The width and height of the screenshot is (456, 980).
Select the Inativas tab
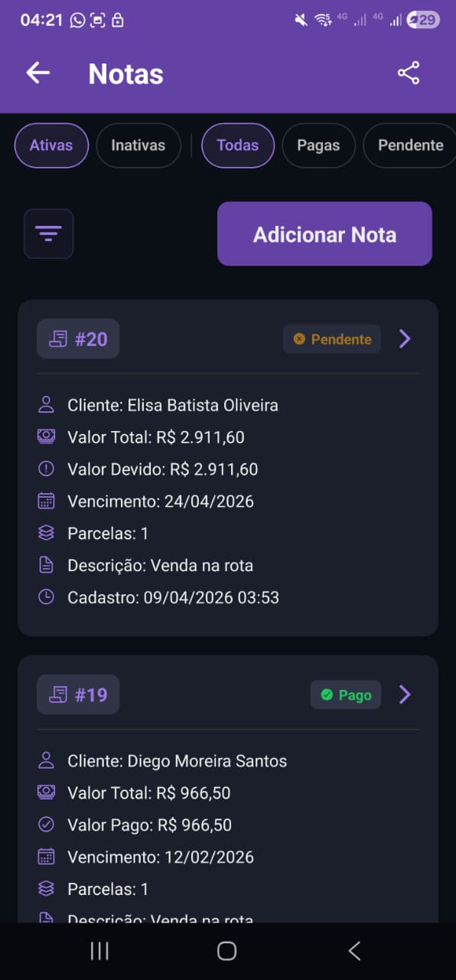click(138, 145)
